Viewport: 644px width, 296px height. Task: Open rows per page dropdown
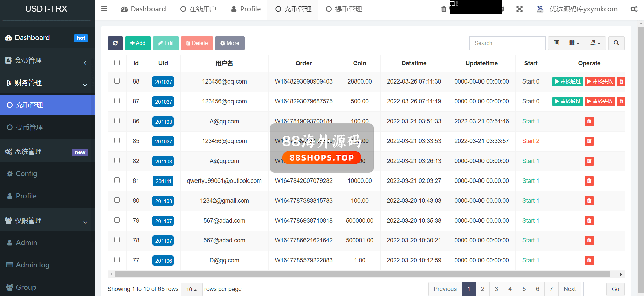pyautogui.click(x=191, y=289)
